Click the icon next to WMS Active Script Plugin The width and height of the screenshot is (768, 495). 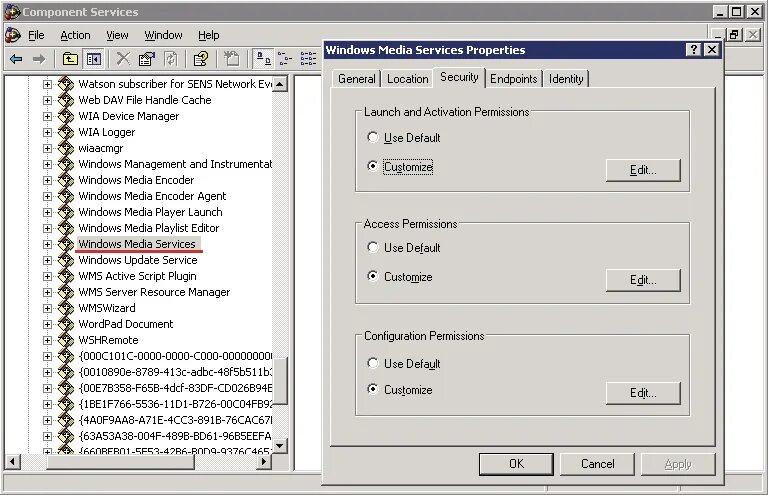pos(66,276)
